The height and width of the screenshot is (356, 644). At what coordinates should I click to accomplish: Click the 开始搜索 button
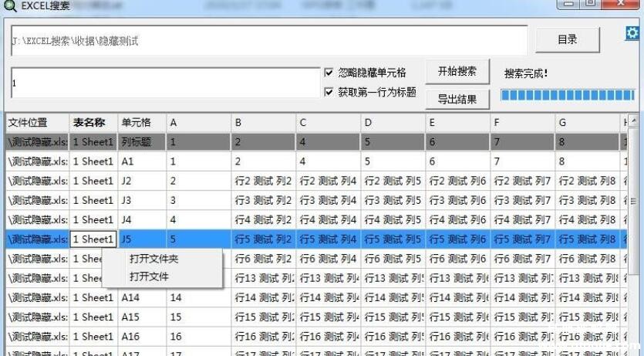[x=457, y=72]
